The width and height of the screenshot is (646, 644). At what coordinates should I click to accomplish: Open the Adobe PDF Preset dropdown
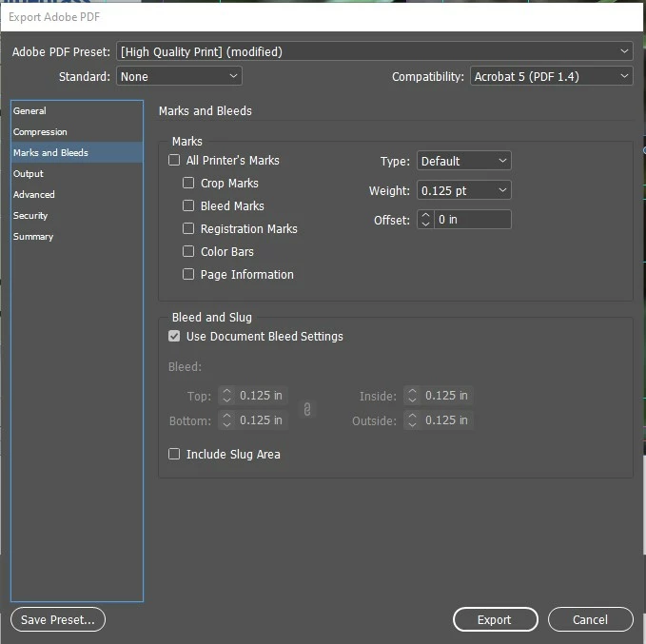(375, 51)
